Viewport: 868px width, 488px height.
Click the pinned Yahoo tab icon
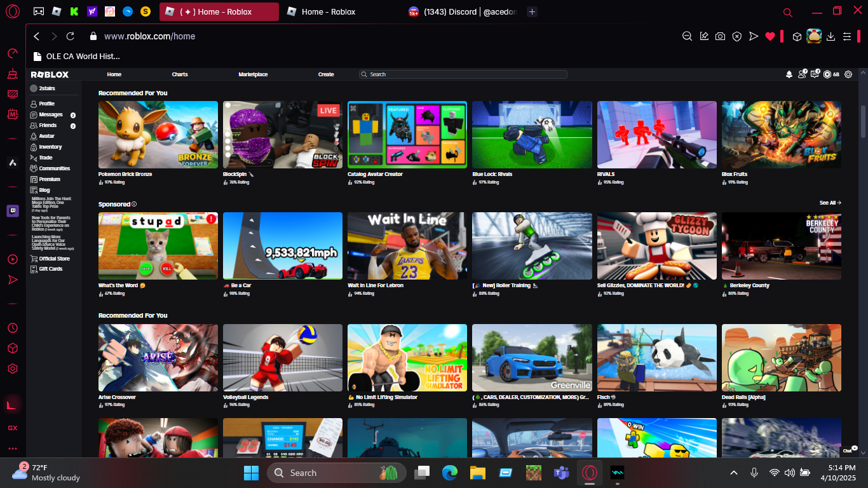tap(92, 11)
